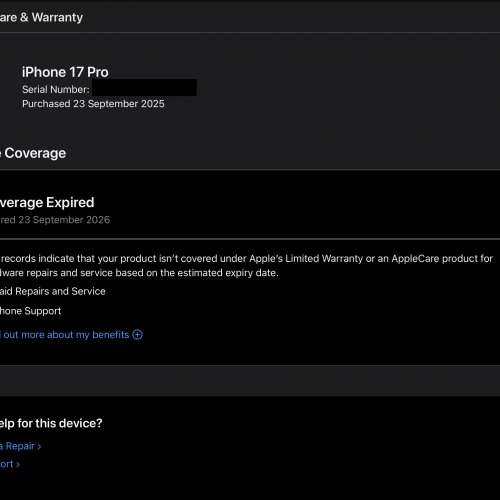Select the 'hone Support' item
The image size is (500, 500).
30,311
